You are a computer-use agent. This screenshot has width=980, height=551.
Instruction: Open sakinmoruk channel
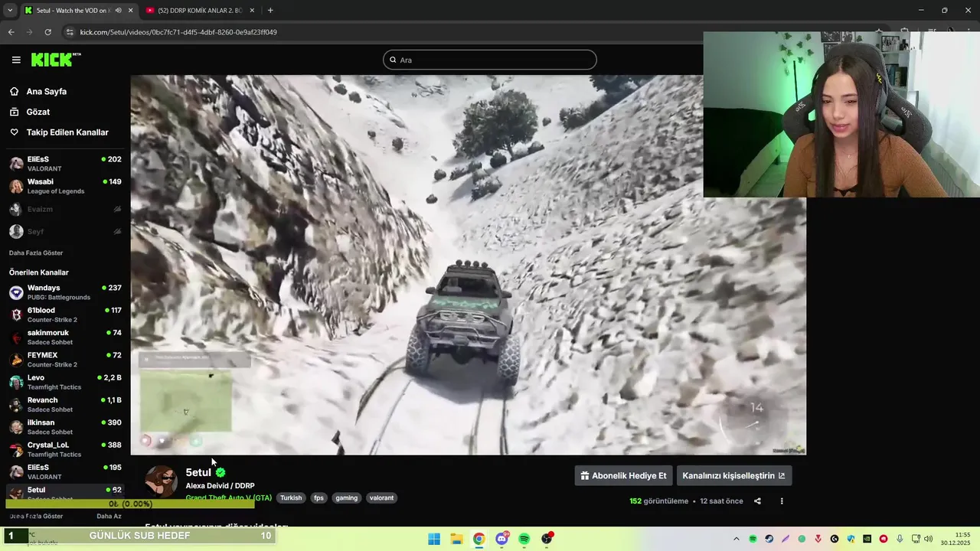tap(65, 337)
